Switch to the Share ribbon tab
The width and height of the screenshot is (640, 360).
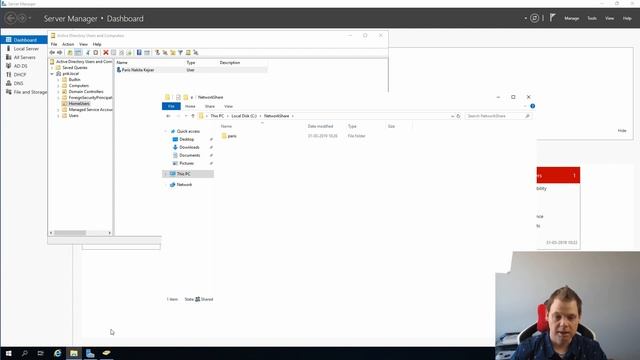210,106
